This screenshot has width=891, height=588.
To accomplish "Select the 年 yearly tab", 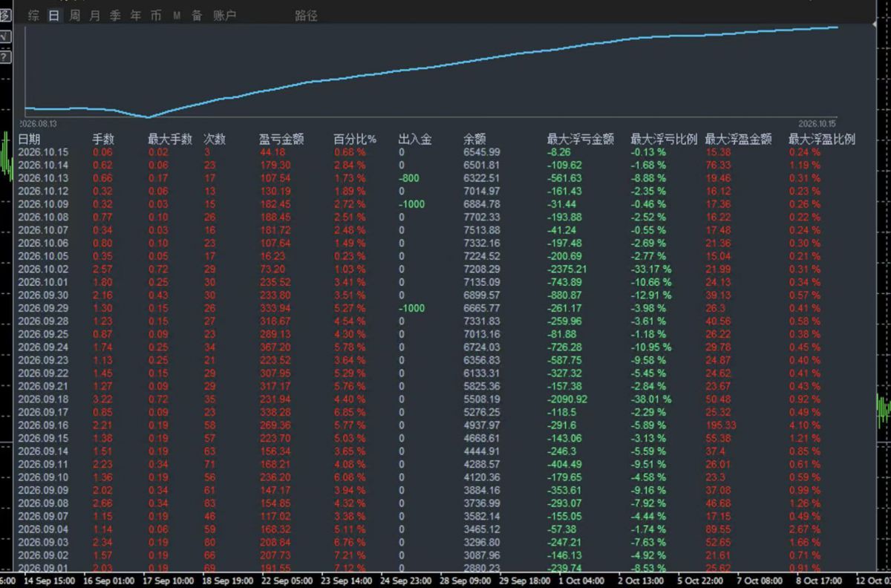I will click(x=135, y=15).
